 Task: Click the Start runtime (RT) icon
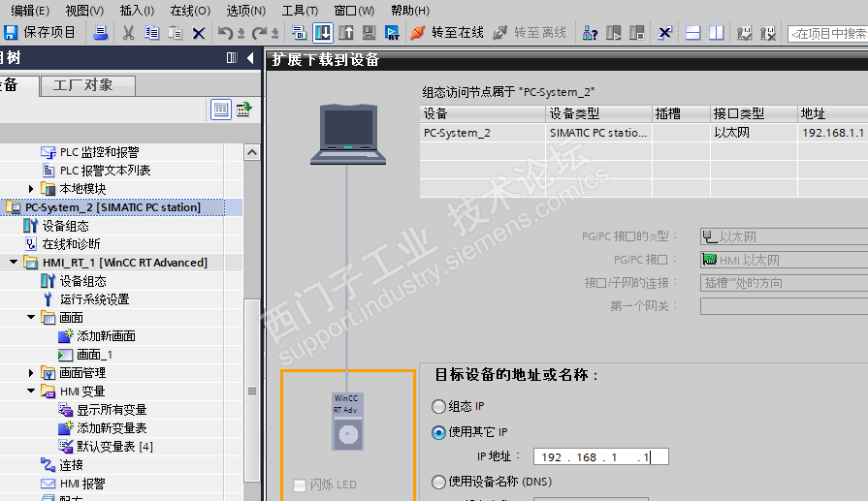pyautogui.click(x=392, y=33)
